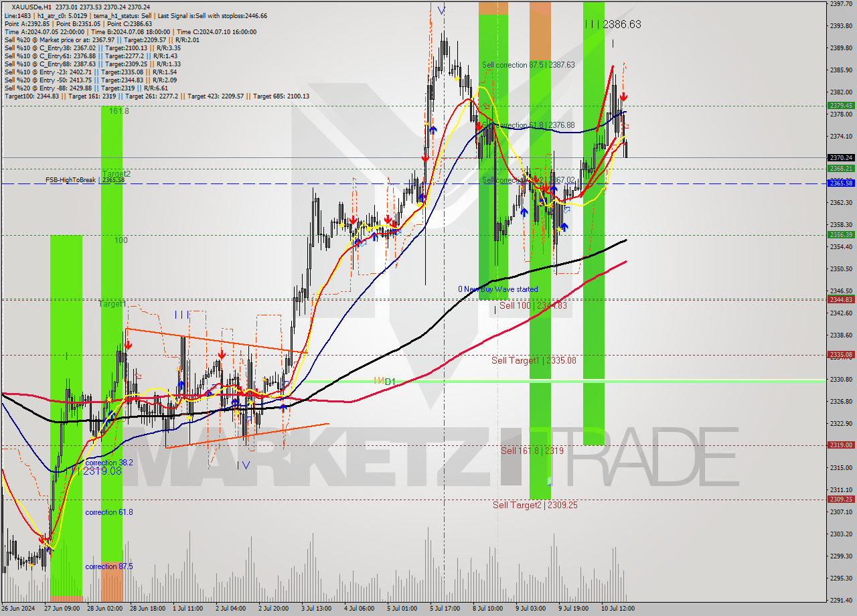Click the XAUUSDe,H1 symbol title
The image size is (857, 616).
click(31, 7)
